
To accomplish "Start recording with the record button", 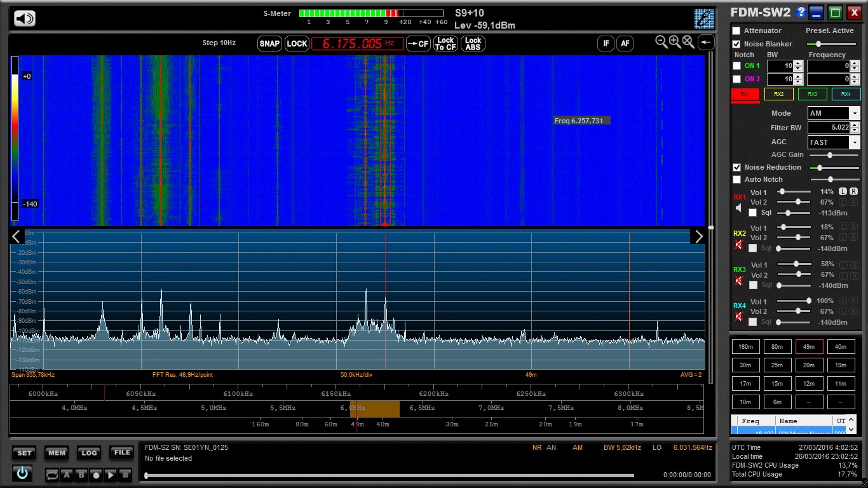I will 96,475.
